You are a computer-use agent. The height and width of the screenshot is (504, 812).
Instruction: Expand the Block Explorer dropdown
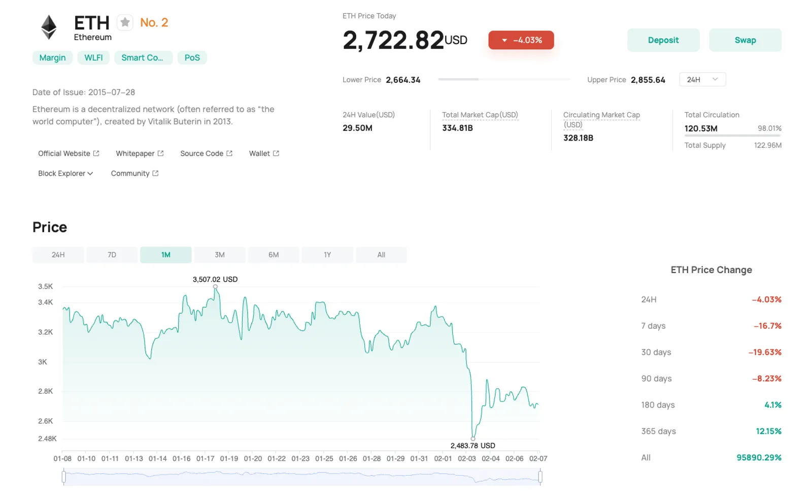tap(65, 173)
